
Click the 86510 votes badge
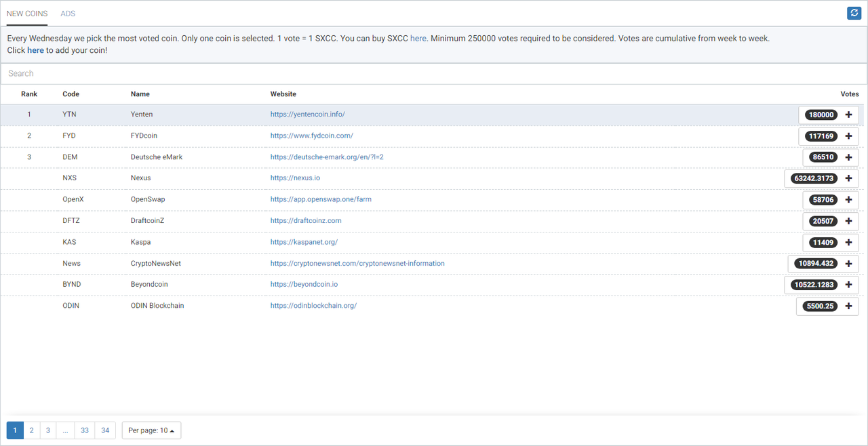click(823, 157)
